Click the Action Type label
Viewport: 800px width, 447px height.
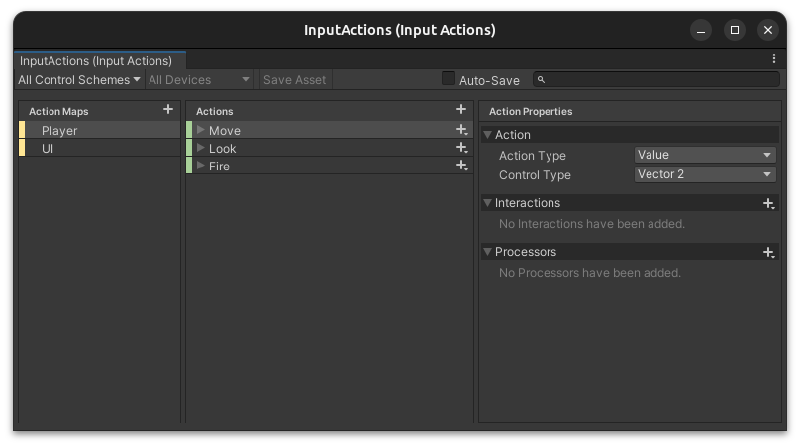click(532, 156)
